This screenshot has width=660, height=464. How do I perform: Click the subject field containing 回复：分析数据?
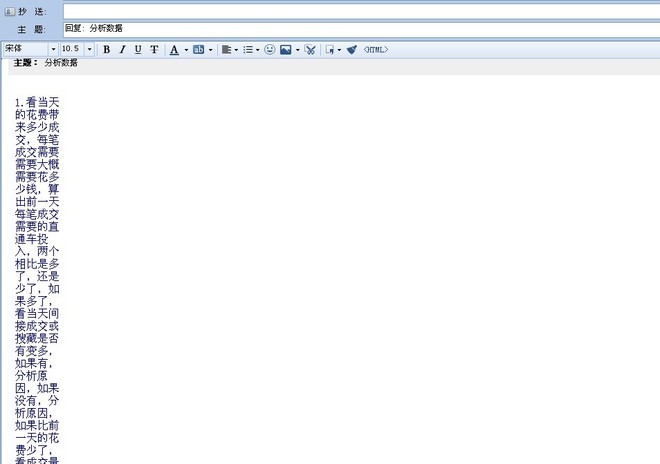(x=362, y=29)
